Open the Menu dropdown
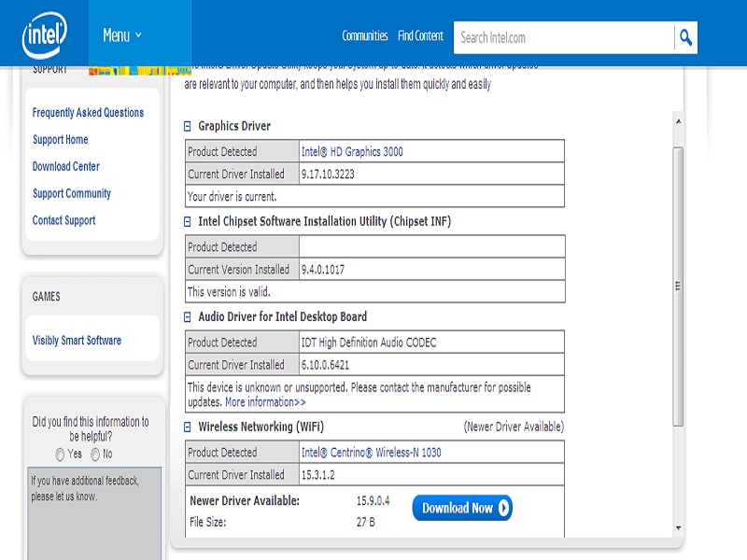The image size is (747, 560). pyautogui.click(x=121, y=35)
